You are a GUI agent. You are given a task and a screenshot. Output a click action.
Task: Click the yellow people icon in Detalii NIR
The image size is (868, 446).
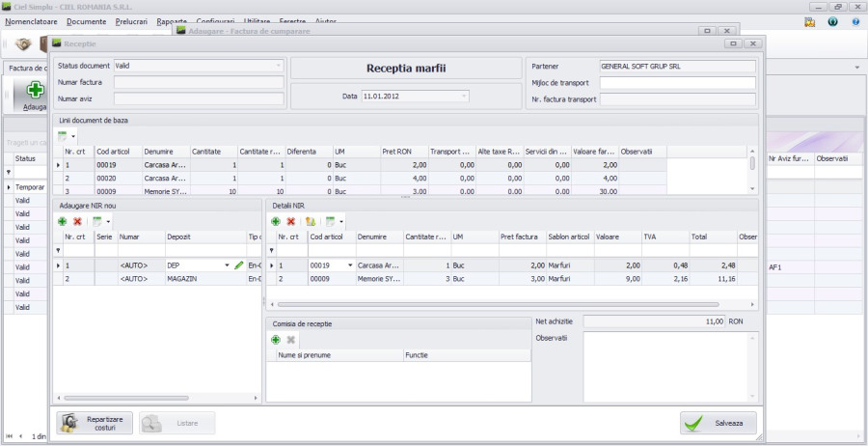pyautogui.click(x=311, y=221)
